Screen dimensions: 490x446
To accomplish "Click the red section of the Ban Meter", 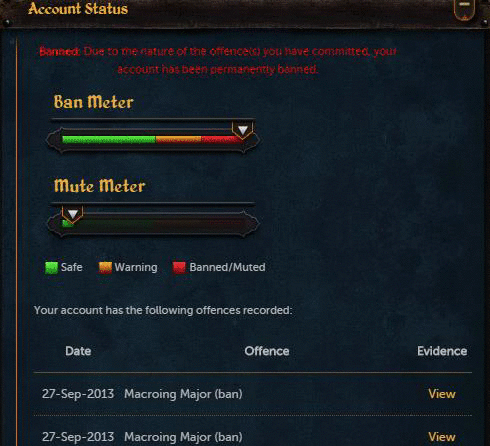I will [x=222, y=139].
